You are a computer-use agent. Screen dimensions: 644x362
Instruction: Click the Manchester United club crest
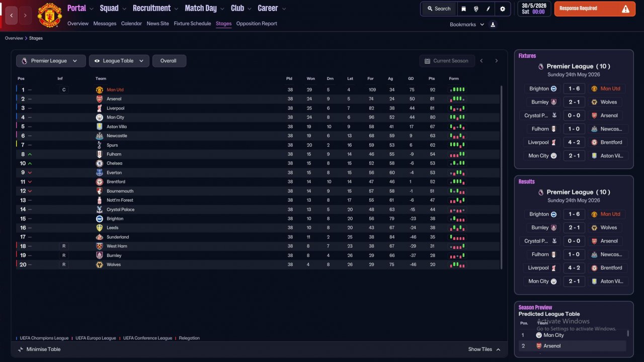pyautogui.click(x=50, y=15)
